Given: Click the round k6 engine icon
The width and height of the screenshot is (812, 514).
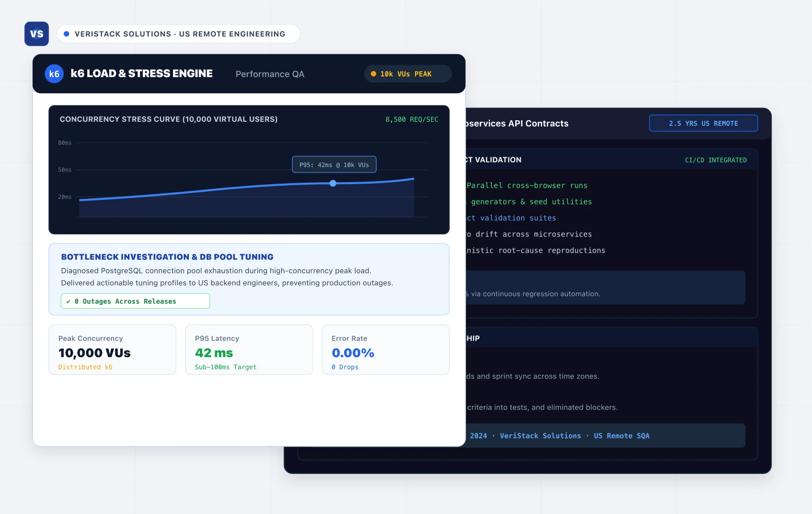Looking at the screenshot, I should point(54,74).
